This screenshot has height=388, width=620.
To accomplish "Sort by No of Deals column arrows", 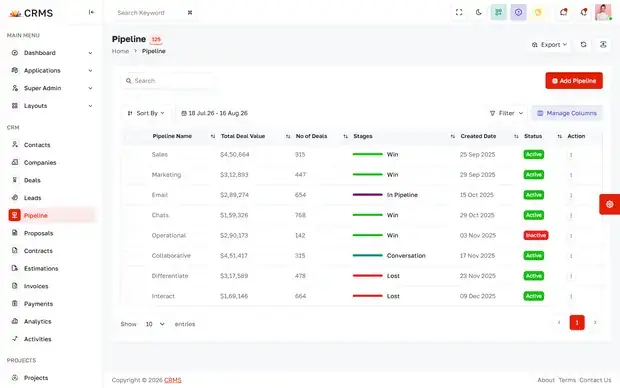I will (345, 136).
